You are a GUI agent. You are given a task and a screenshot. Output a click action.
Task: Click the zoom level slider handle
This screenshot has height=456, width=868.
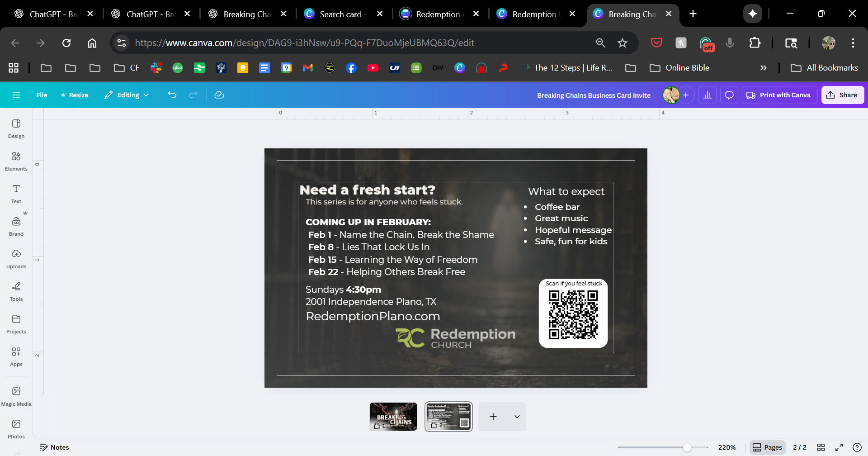click(x=687, y=447)
